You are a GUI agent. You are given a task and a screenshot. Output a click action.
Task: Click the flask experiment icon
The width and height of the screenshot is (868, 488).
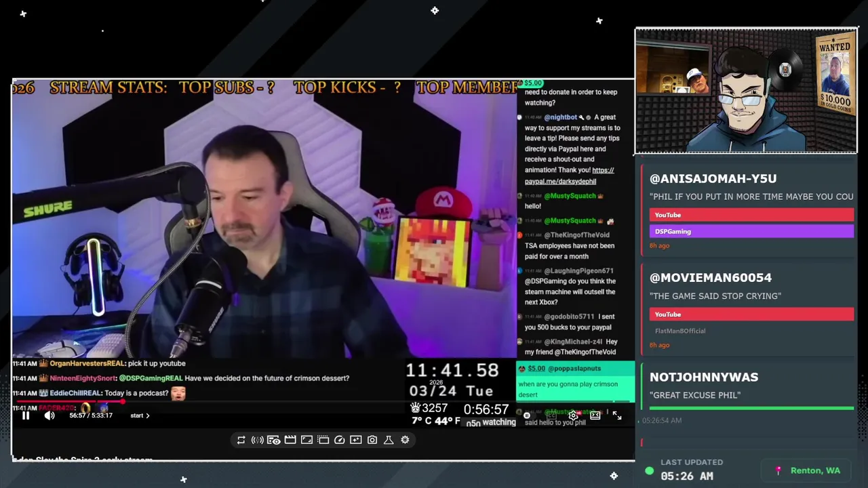click(389, 440)
